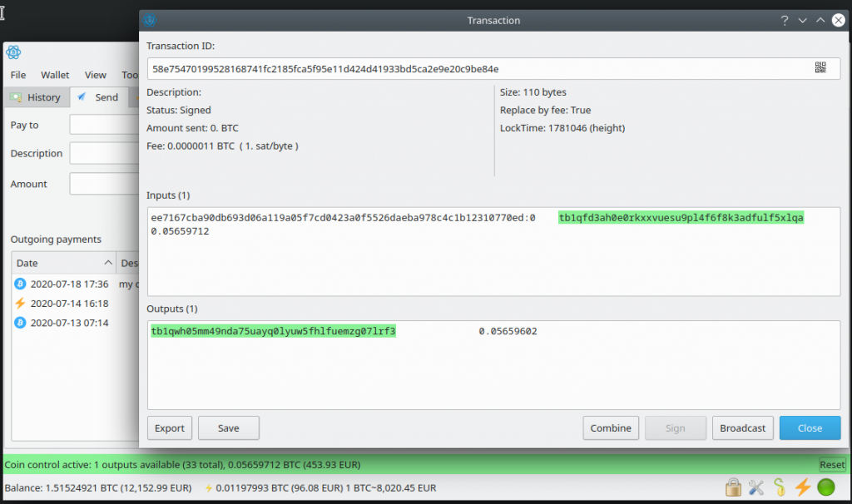Viewport: 852px width, 504px height.
Task: Switch to the Send tab
Action: tap(100, 97)
